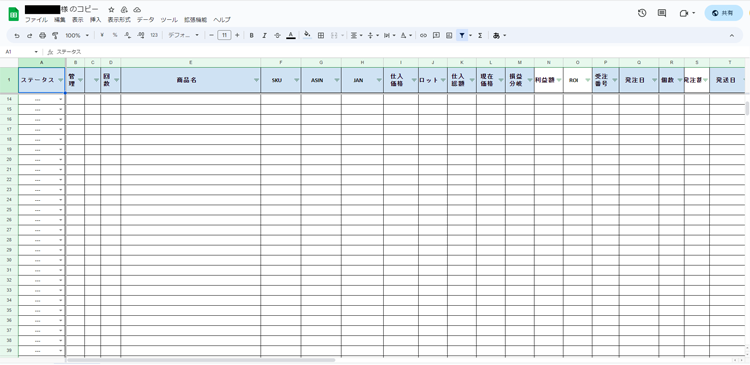750x365 pixels.
Task: Open filter dropdown on ステータス header
Action: tap(60, 80)
